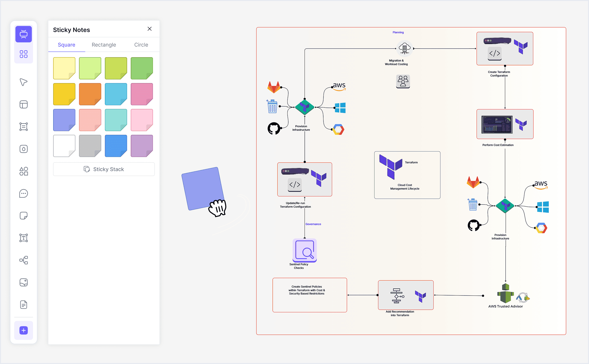The height and width of the screenshot is (364, 589).
Task: Select the gray sticky note swatch
Action: pos(90,146)
